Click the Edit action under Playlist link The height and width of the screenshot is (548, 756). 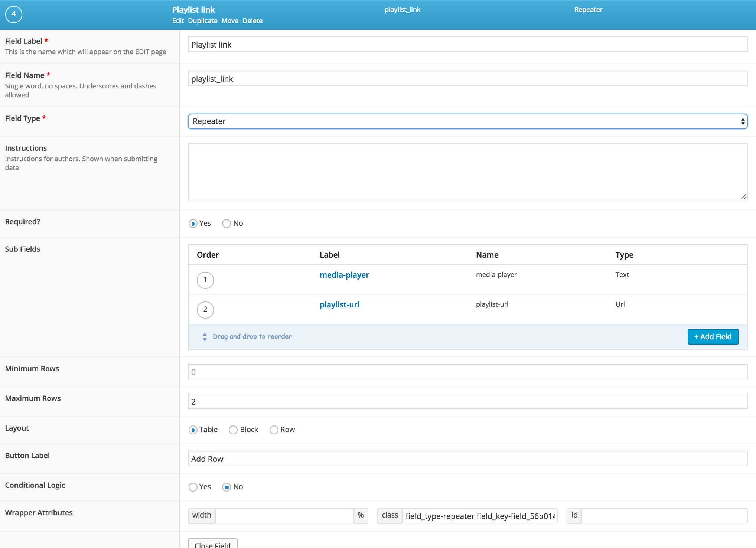178,21
